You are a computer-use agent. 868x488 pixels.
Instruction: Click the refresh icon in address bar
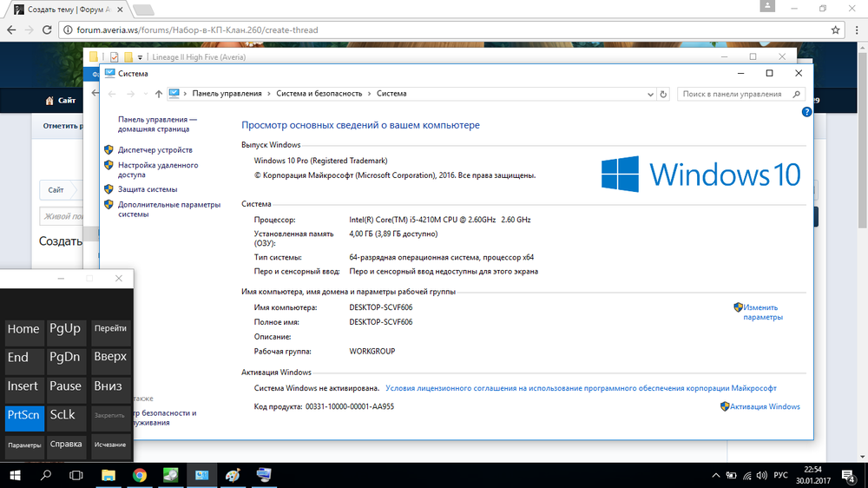click(663, 94)
